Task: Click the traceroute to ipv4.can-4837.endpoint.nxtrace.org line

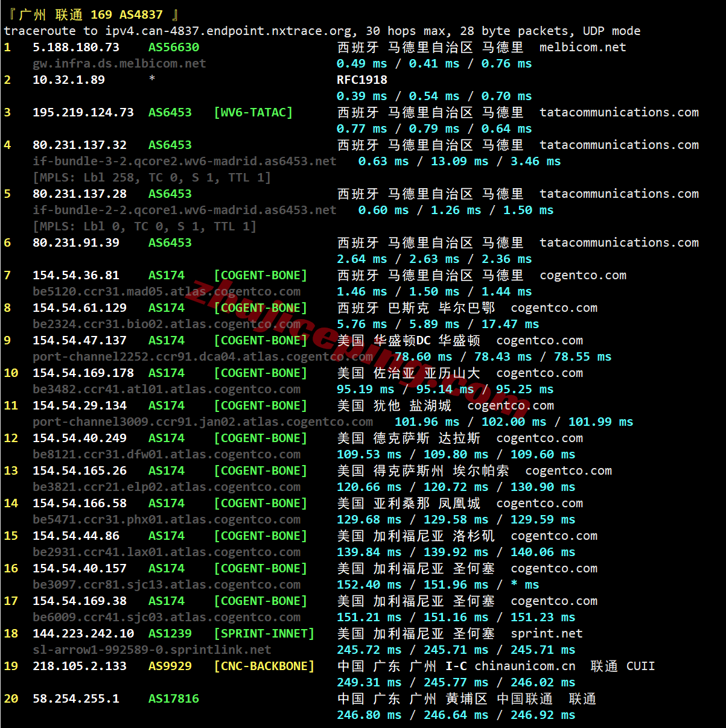Action: coord(322,31)
